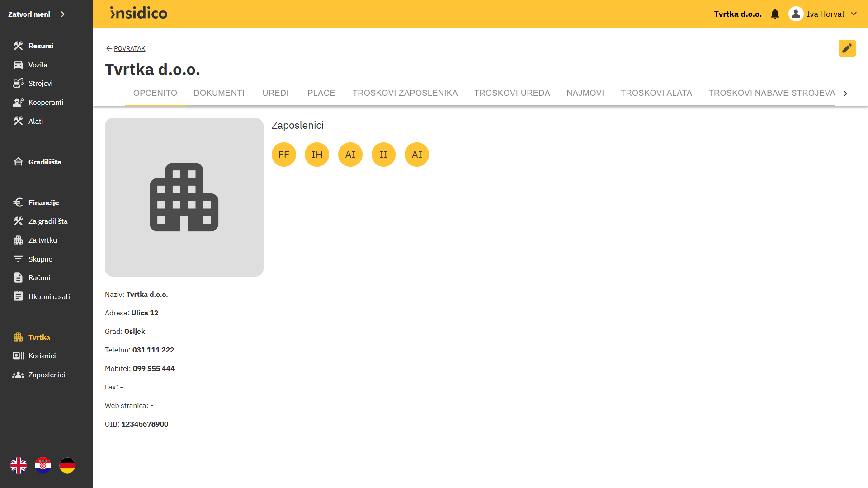Click the Povratak back link
Image resolution: width=868 pixels, height=488 pixels.
pyautogui.click(x=129, y=48)
